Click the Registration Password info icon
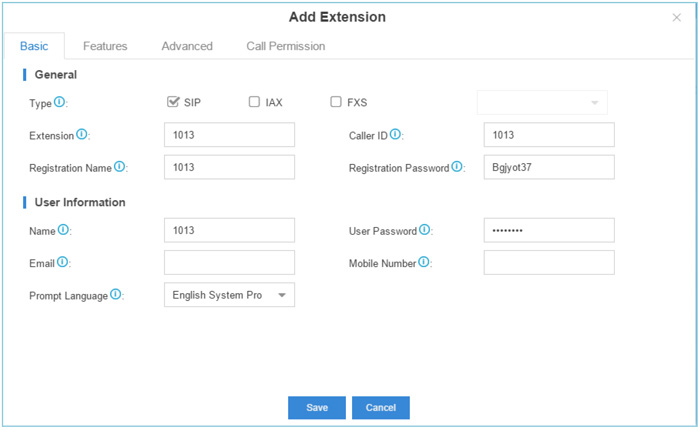The image size is (700, 430). coord(458,167)
